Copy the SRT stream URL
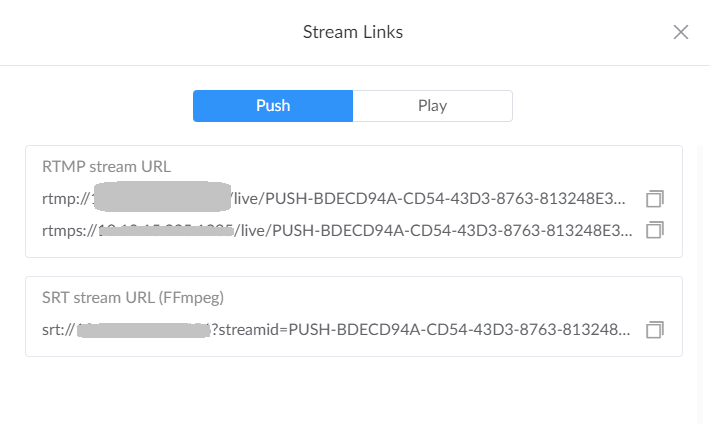Viewport: 710px width, 445px height. coord(655,329)
